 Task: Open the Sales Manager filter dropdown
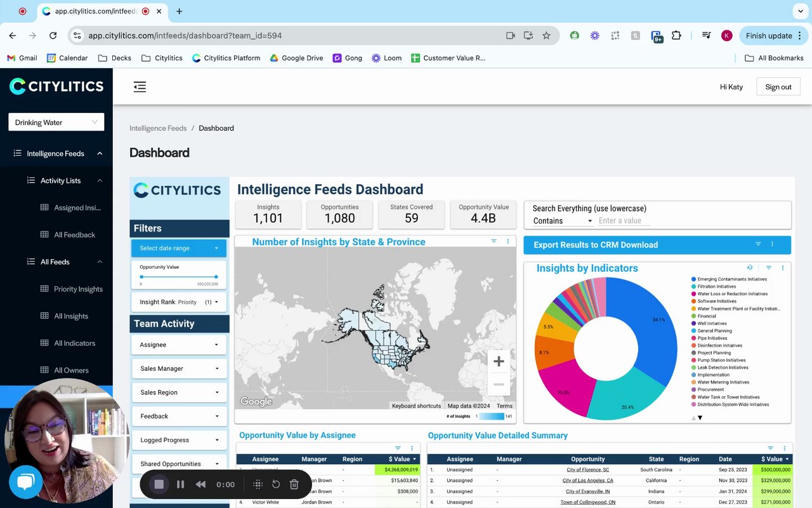[x=179, y=368]
